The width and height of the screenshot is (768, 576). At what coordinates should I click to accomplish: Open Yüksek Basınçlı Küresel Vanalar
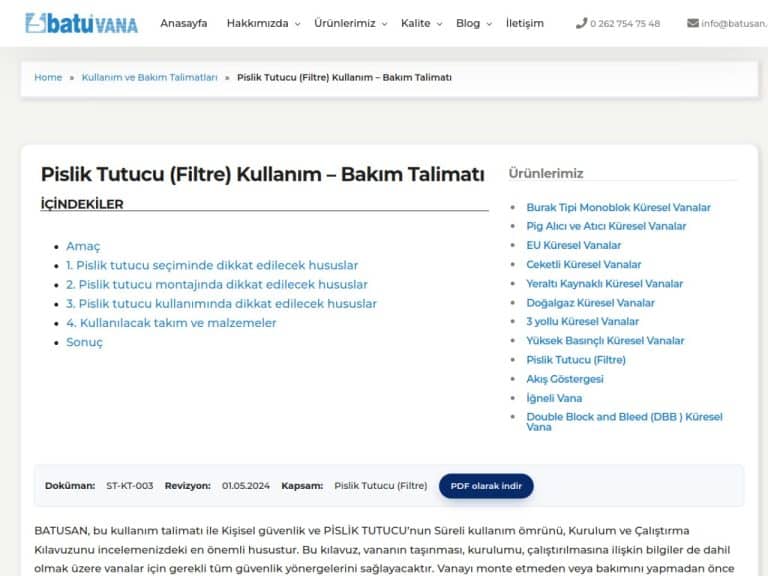[605, 340]
